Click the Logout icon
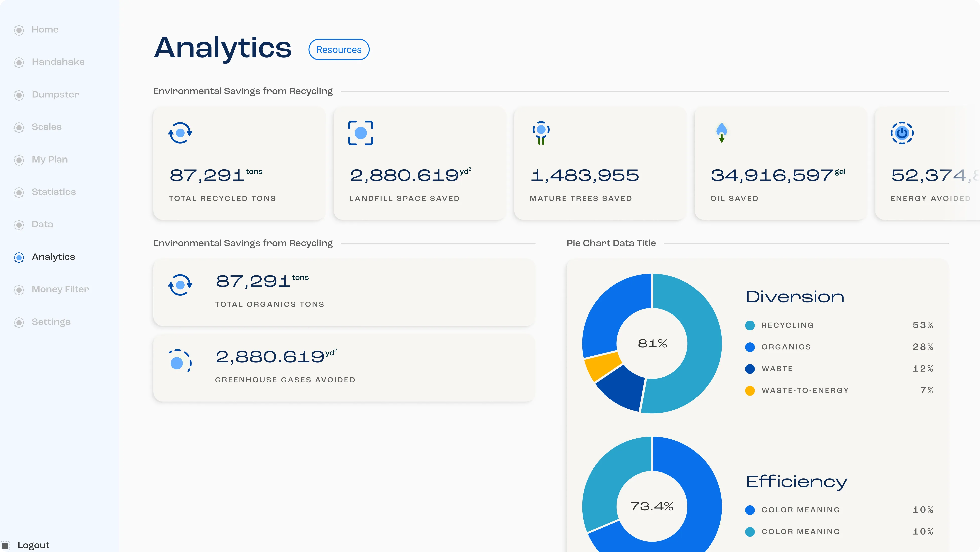The width and height of the screenshot is (980, 552). pyautogui.click(x=5, y=545)
